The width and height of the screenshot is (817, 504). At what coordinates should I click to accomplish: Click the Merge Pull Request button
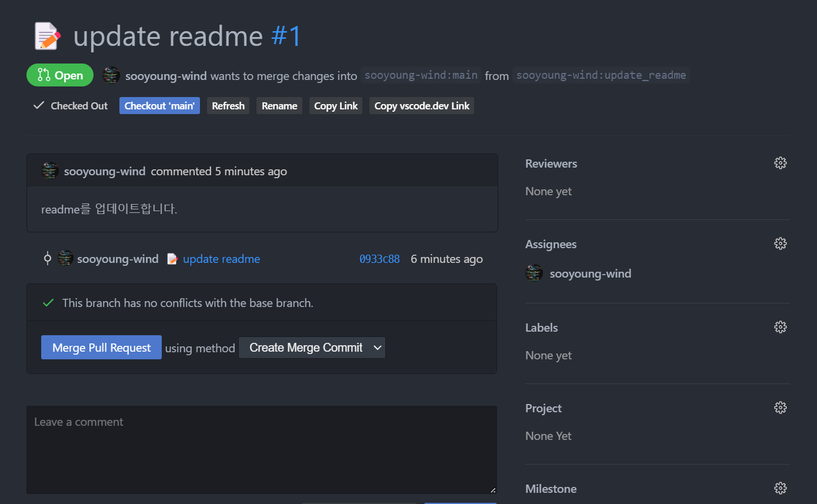pyautogui.click(x=101, y=348)
